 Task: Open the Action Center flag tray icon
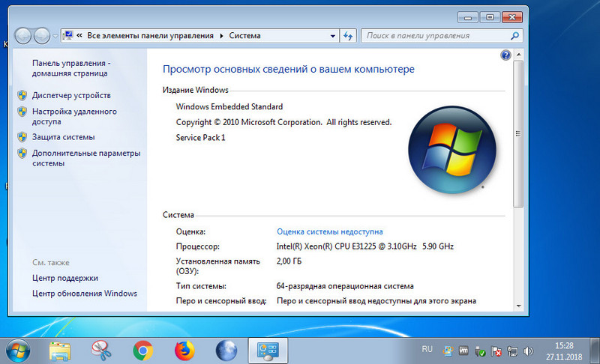pos(496,351)
